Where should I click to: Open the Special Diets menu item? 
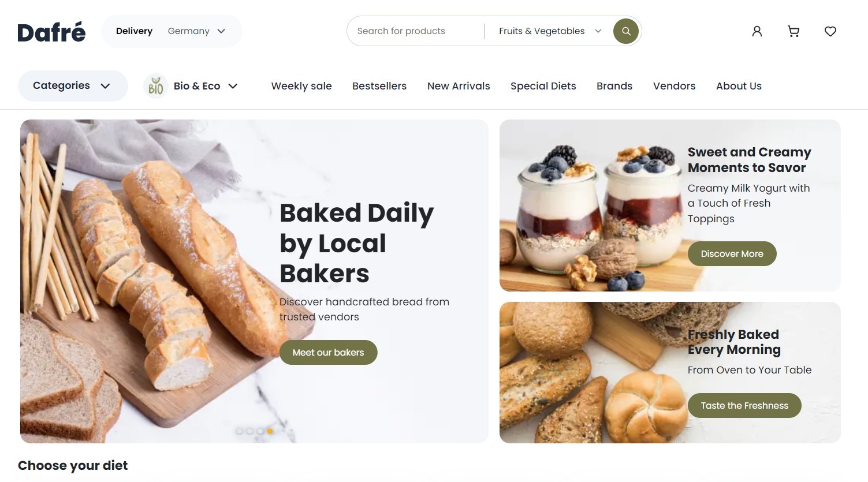click(543, 86)
